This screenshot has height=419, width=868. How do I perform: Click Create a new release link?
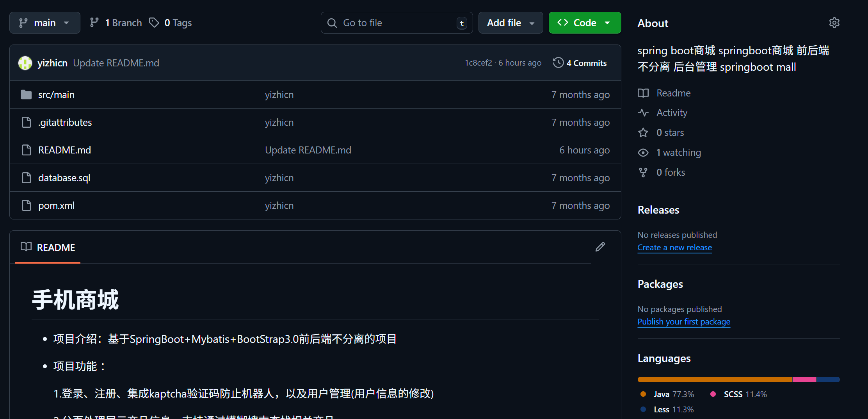point(674,248)
